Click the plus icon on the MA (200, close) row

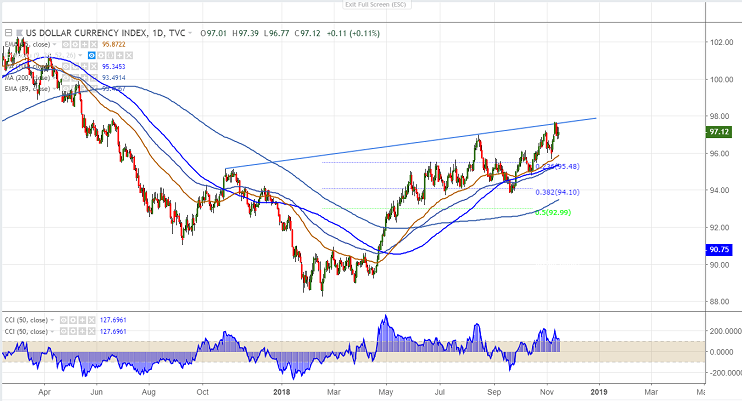point(85,78)
